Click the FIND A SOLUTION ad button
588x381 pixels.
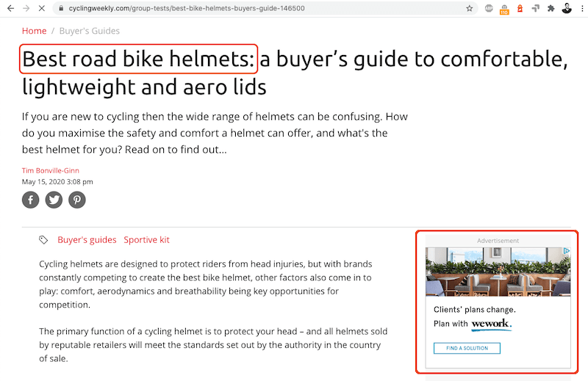[x=467, y=348]
